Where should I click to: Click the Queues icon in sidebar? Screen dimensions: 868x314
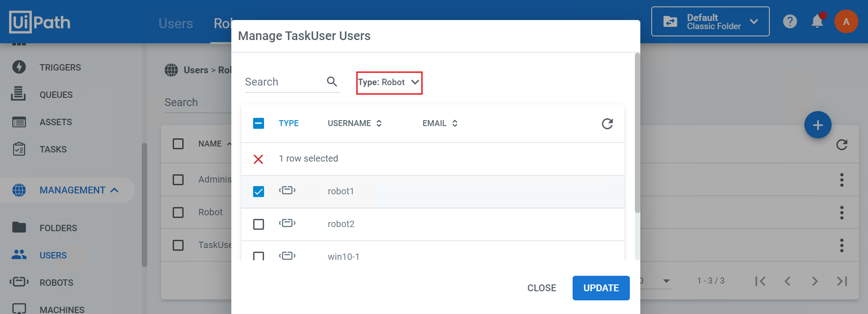tap(19, 93)
